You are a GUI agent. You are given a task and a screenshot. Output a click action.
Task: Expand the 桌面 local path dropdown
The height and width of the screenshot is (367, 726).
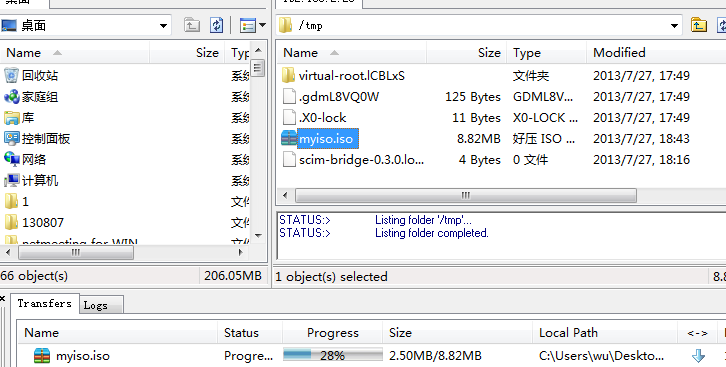163,26
